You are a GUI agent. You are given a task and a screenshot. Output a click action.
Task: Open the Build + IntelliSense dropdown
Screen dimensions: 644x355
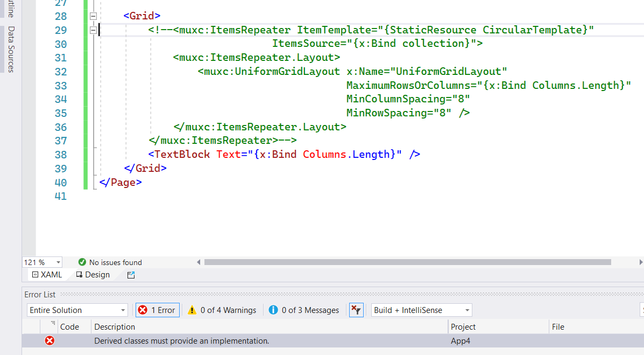coord(466,310)
